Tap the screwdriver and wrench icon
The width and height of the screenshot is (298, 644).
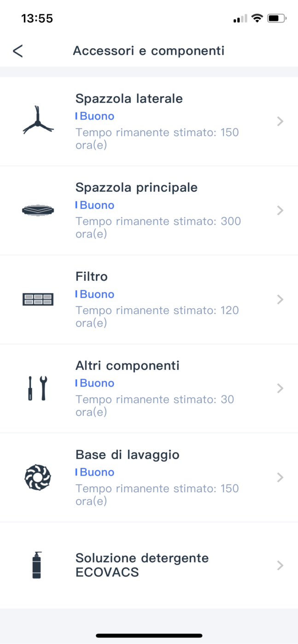pos(38,388)
